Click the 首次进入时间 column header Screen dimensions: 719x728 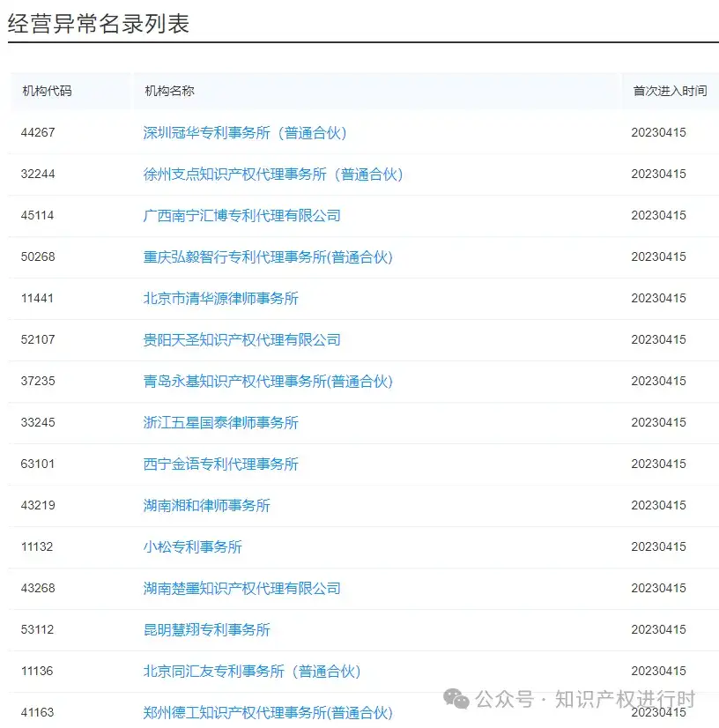[x=670, y=91]
